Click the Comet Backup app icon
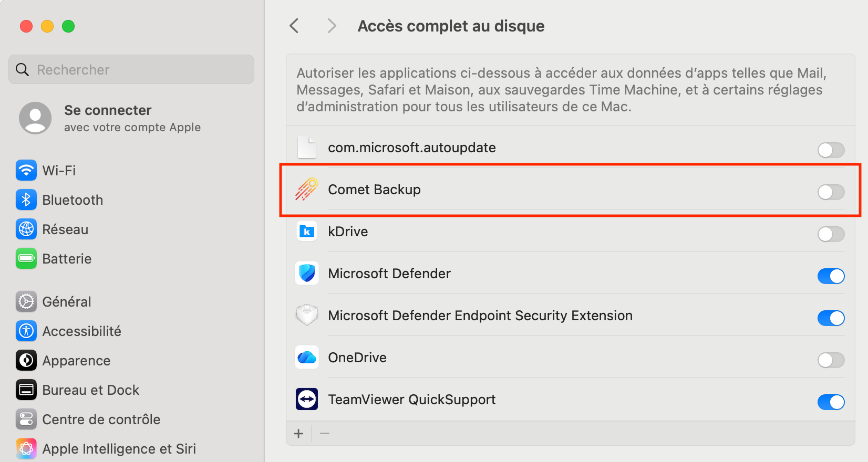 click(x=307, y=190)
